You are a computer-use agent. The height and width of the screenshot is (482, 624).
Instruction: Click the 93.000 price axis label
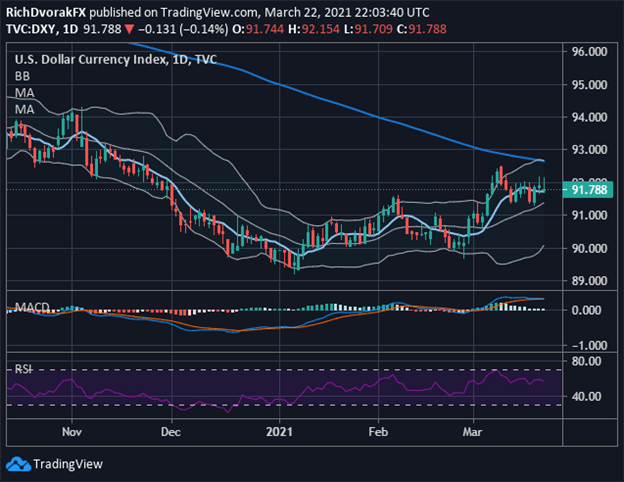pos(589,150)
